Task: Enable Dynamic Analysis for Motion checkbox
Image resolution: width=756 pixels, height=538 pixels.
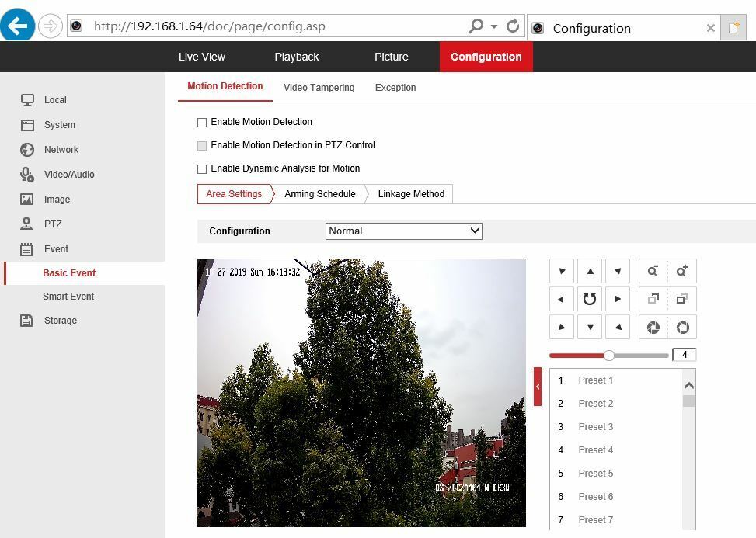Action: [x=202, y=169]
